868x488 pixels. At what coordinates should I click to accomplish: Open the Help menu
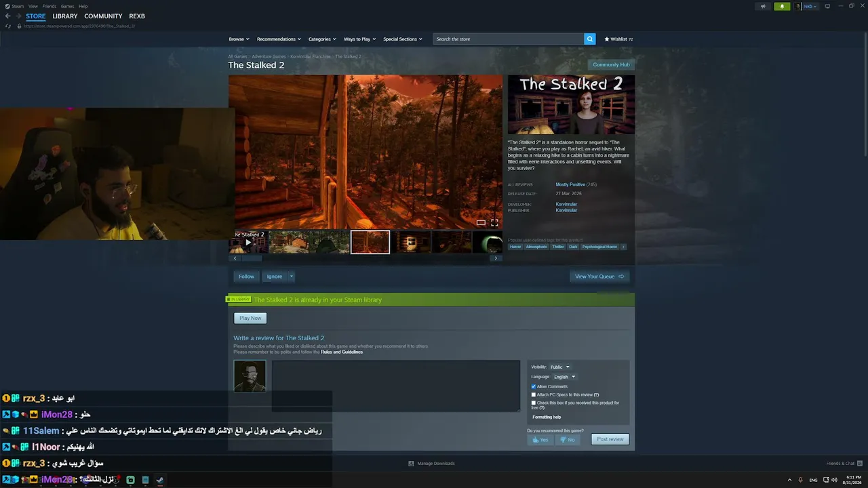tap(83, 6)
